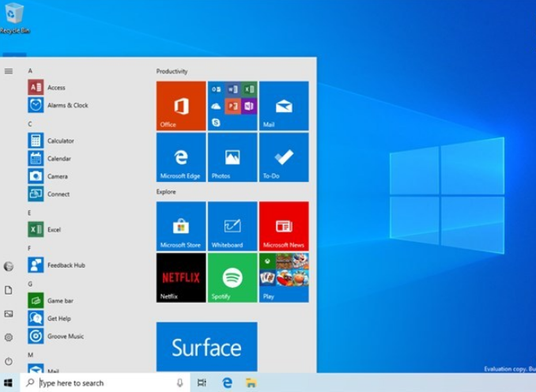Click the Productivity group title
The width and height of the screenshot is (536, 392).
172,71
